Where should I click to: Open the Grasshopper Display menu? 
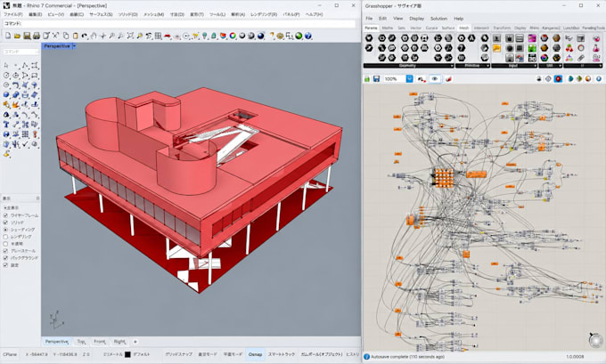[417, 19]
